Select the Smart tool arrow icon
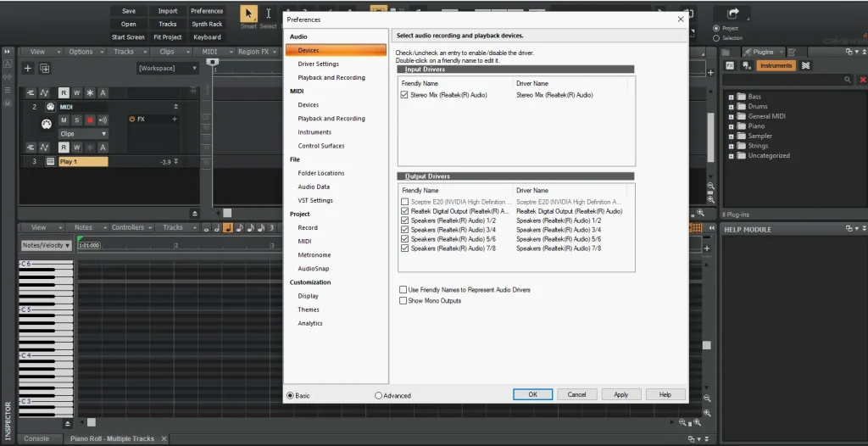 [x=248, y=14]
